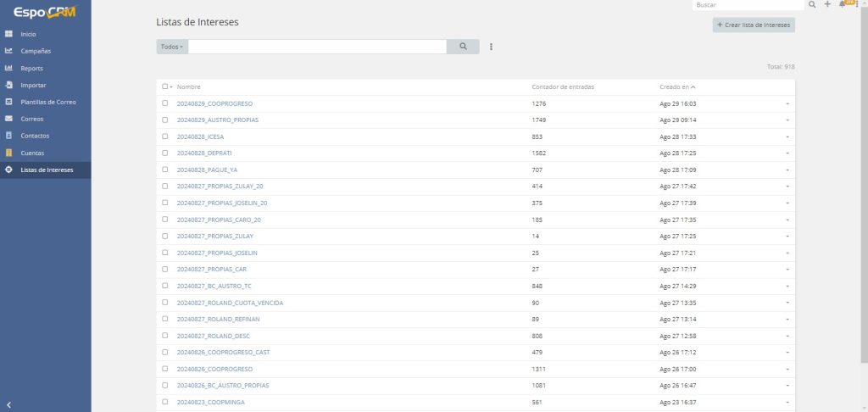868x412 pixels.
Task: Tick the 20240828_DEPRATI row checkbox
Action: 165,153
